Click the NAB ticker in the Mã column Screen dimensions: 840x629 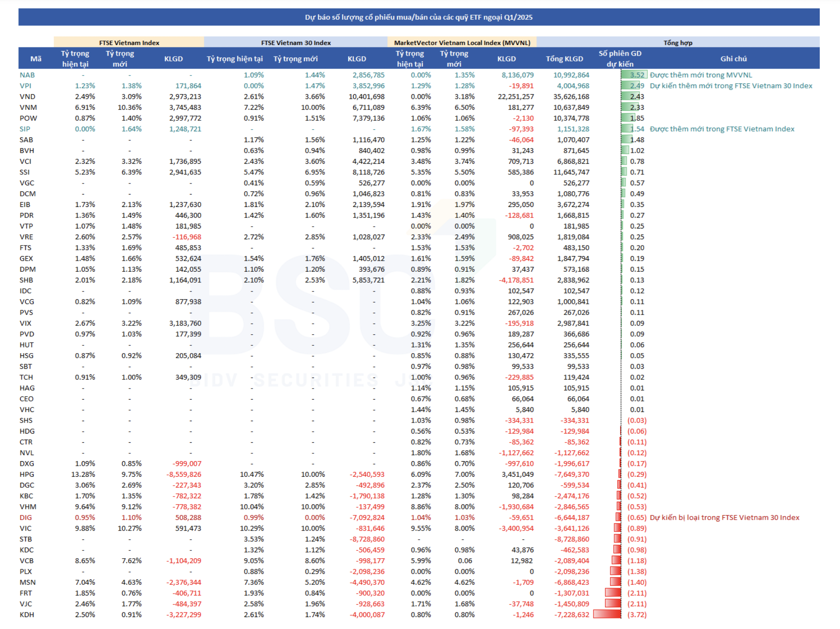(x=27, y=75)
